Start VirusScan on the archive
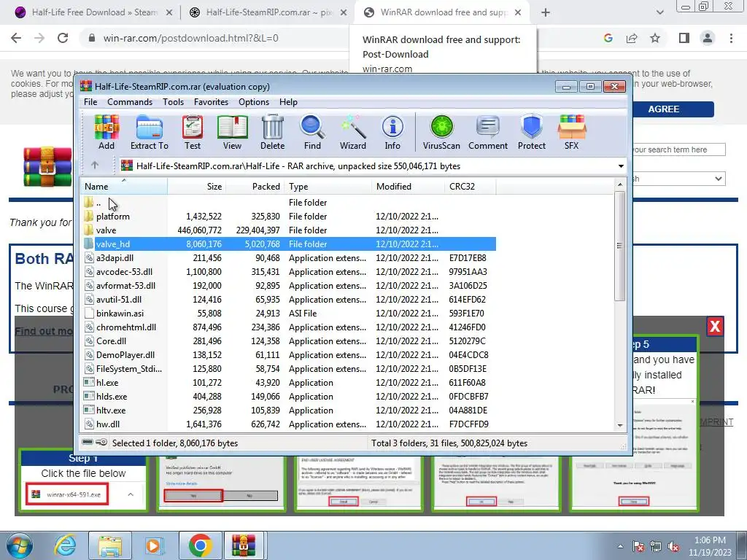This screenshot has width=747, height=560. 441,133
